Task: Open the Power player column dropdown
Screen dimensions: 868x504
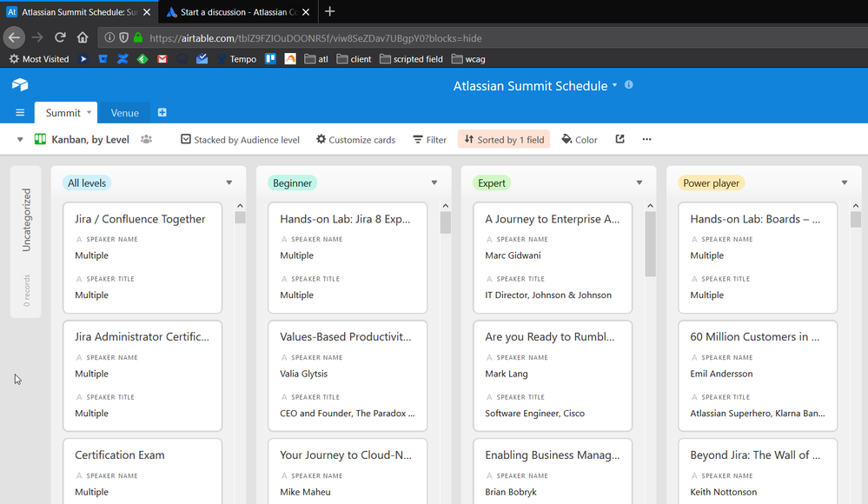Action: (x=845, y=182)
